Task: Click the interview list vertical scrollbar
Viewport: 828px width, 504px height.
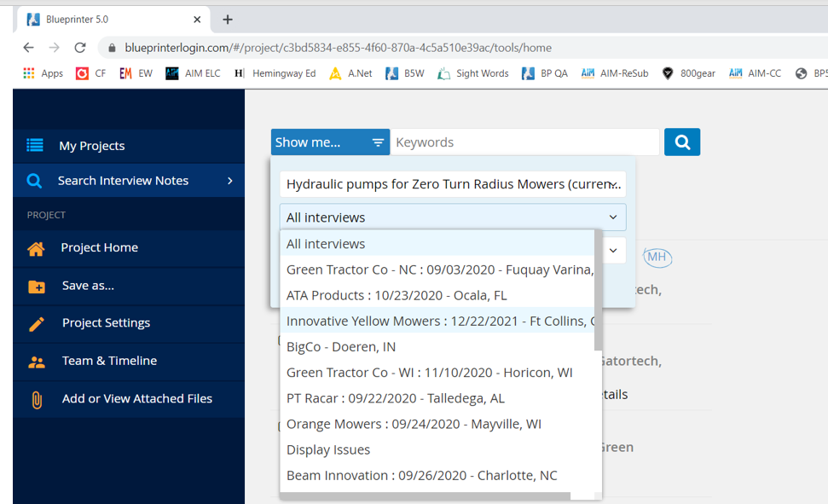Action: pos(598,290)
